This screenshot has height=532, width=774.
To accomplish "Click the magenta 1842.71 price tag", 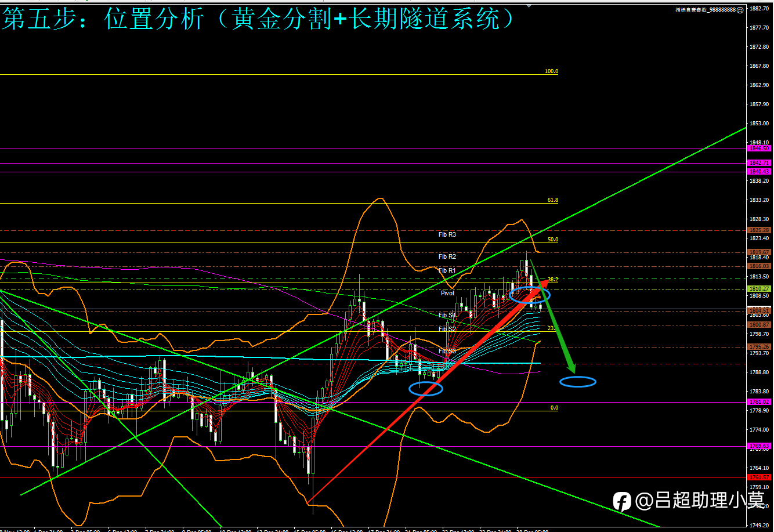I will tap(760, 163).
